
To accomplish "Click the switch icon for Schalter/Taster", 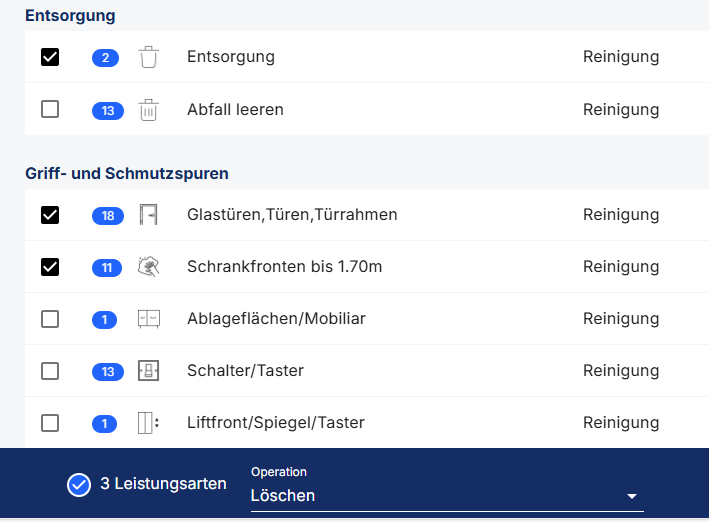I will [148, 371].
